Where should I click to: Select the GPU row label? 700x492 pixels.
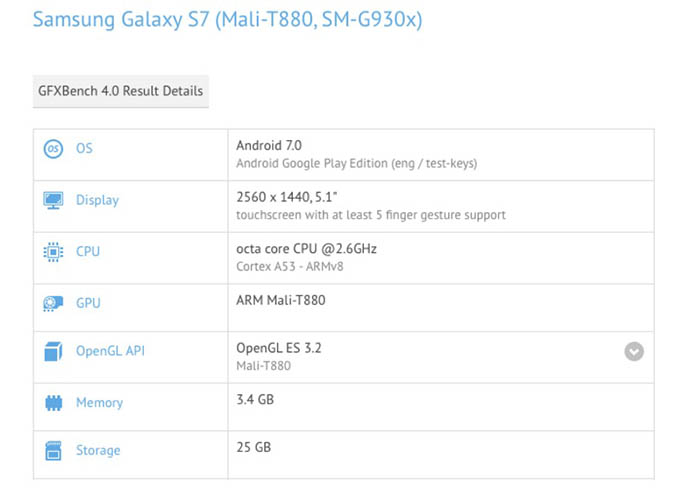[x=88, y=303]
